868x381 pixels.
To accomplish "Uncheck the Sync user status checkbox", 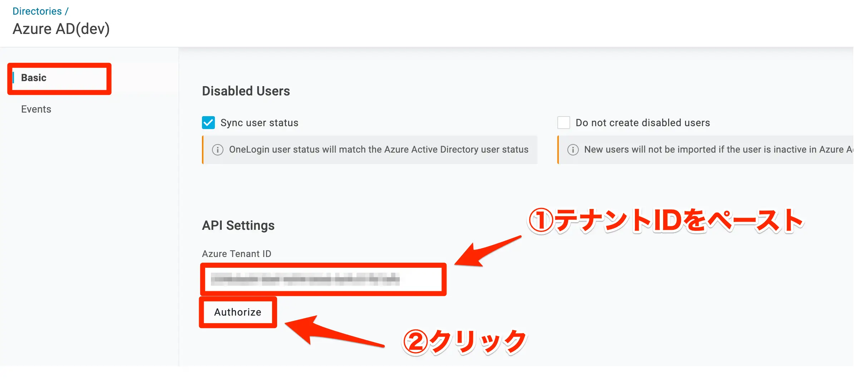I will 208,123.
